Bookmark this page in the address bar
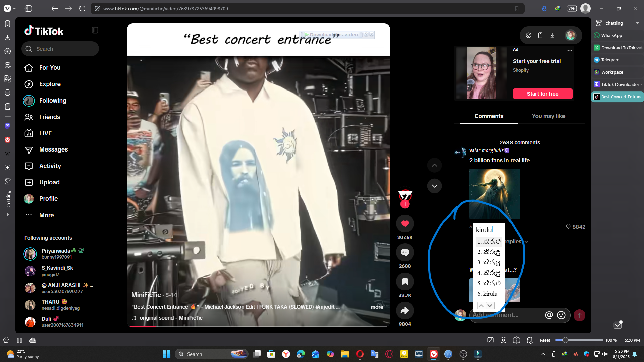The image size is (644, 362). click(x=517, y=9)
